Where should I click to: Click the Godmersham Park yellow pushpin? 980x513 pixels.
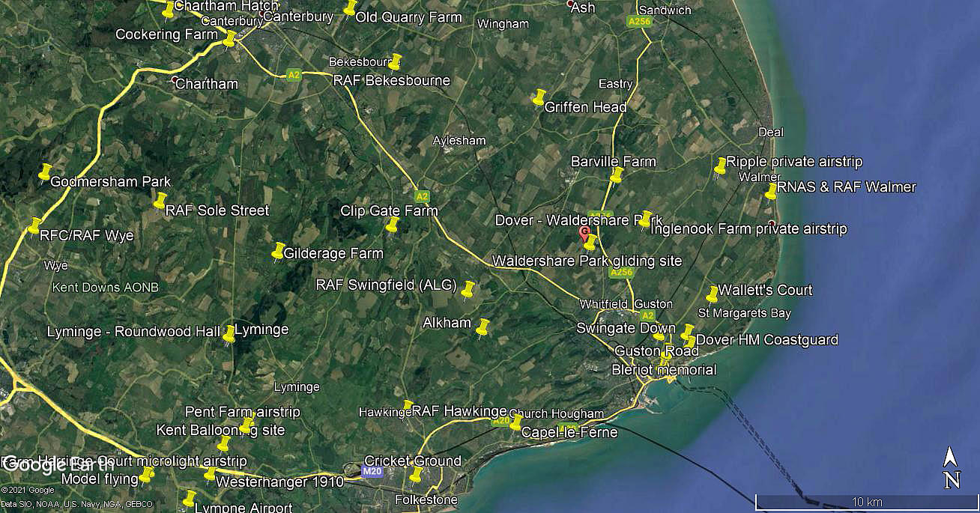click(45, 173)
